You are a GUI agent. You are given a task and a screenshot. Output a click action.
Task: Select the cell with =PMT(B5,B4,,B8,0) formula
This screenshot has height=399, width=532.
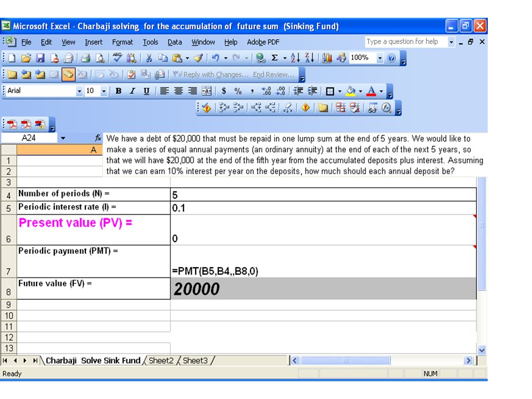[x=323, y=262]
